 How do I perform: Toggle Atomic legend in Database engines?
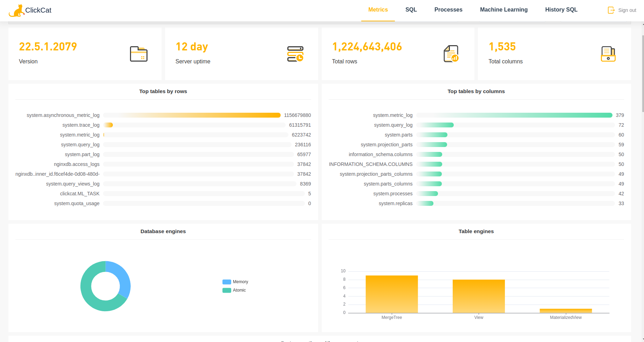234,290
